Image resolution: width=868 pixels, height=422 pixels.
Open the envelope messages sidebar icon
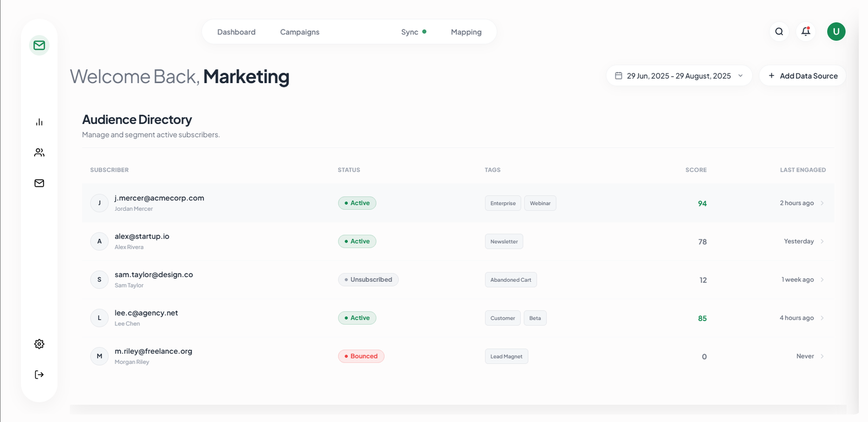[39, 183]
